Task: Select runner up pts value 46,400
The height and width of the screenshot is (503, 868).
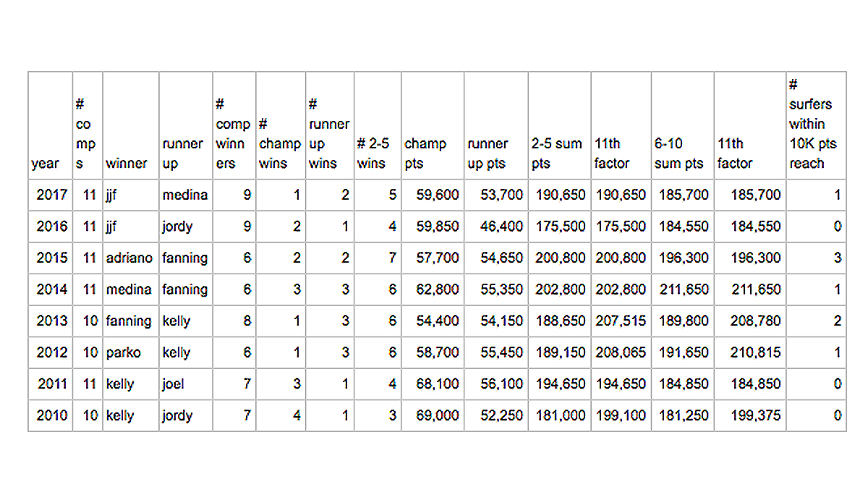Action: (x=496, y=227)
